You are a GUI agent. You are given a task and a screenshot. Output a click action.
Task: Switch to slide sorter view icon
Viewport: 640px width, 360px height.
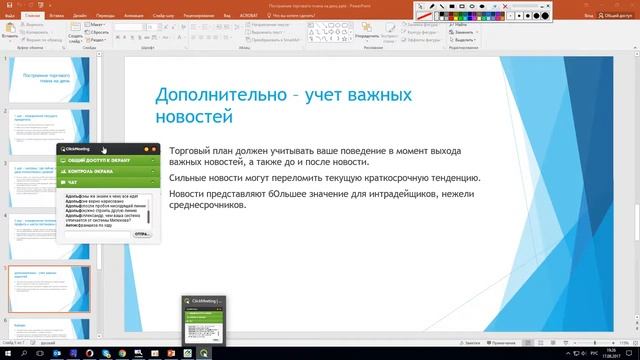[540, 343]
